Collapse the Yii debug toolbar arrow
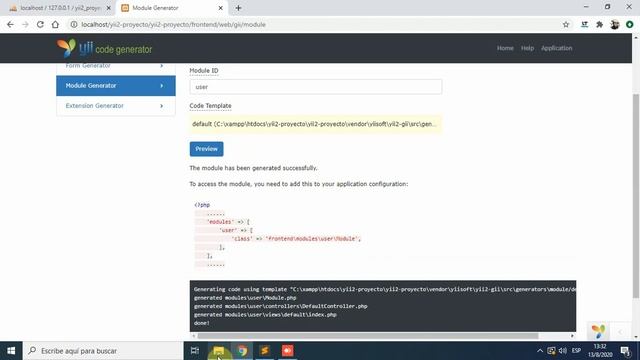640x360 pixels. (620, 332)
